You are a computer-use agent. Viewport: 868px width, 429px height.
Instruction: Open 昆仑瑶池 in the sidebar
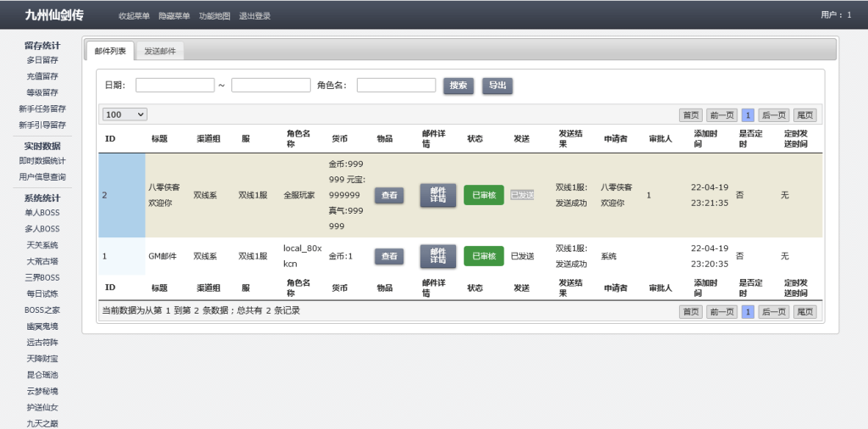tap(42, 375)
